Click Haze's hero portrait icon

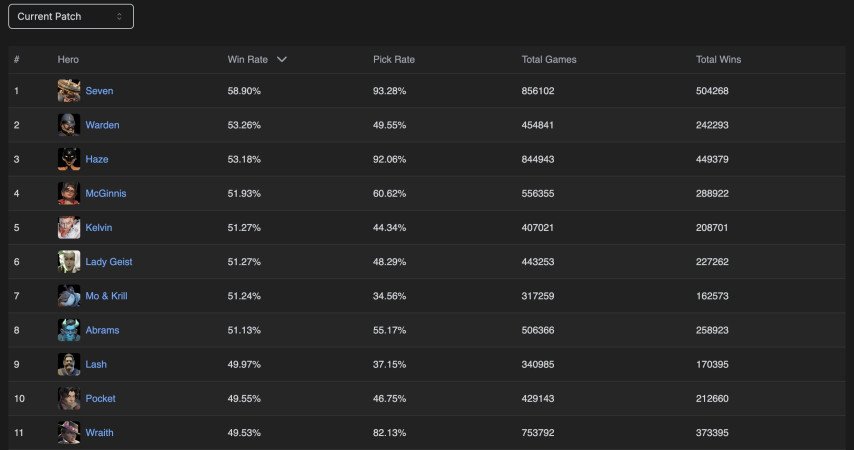69,159
